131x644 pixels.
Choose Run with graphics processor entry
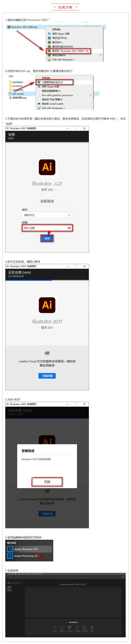click(x=58, y=95)
